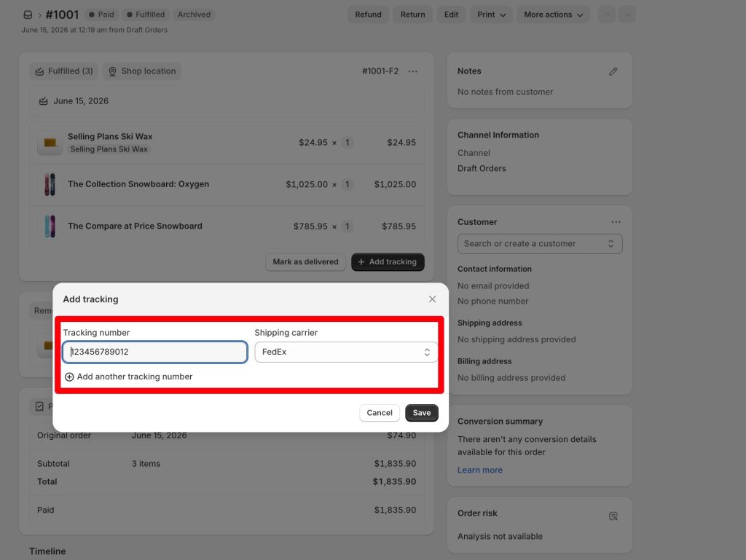Click the Add tracking button

click(388, 262)
